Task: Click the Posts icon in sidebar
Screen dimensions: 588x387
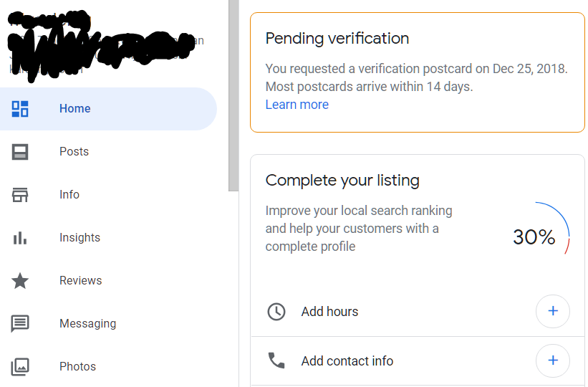Action: coord(20,152)
